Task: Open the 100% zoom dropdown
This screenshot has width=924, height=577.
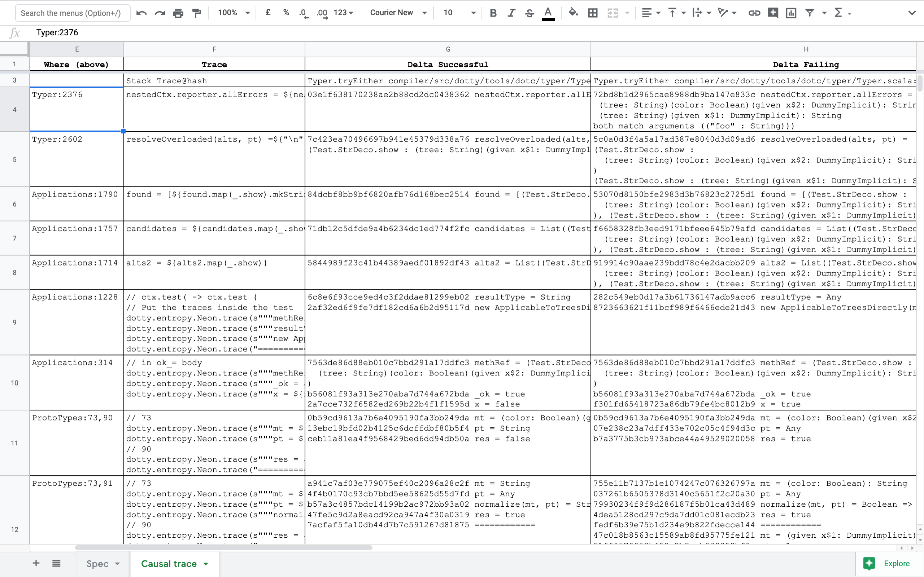Action: [234, 13]
